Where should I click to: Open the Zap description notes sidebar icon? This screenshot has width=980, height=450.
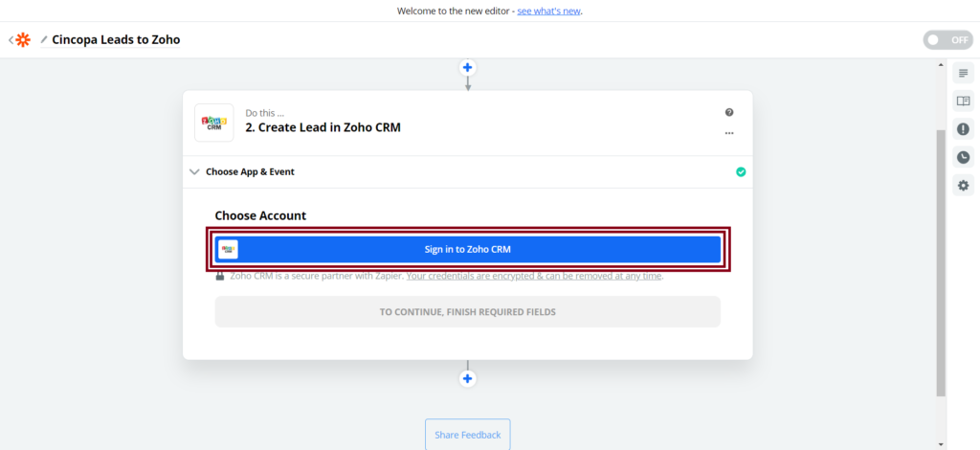click(963, 73)
